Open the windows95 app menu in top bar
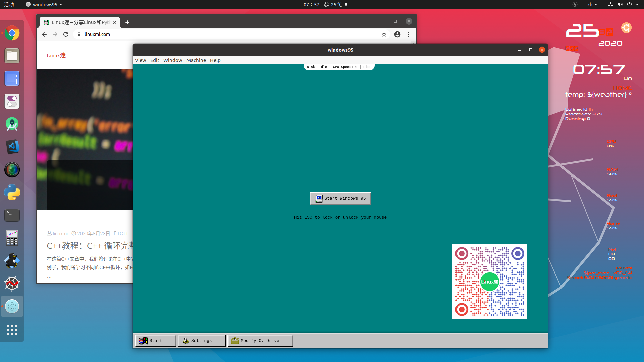Viewport: 644px width, 362px height. 44,5
